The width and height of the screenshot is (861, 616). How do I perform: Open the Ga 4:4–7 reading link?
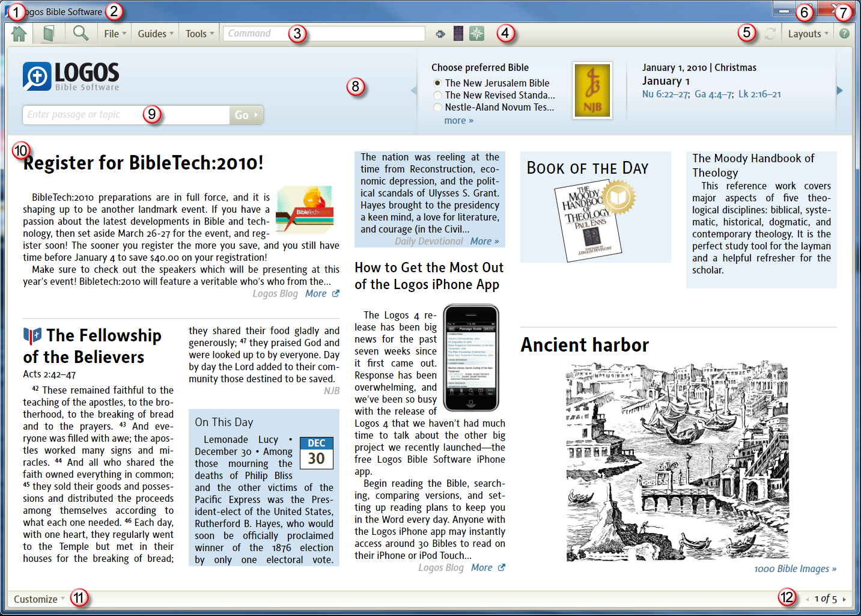coord(714,94)
